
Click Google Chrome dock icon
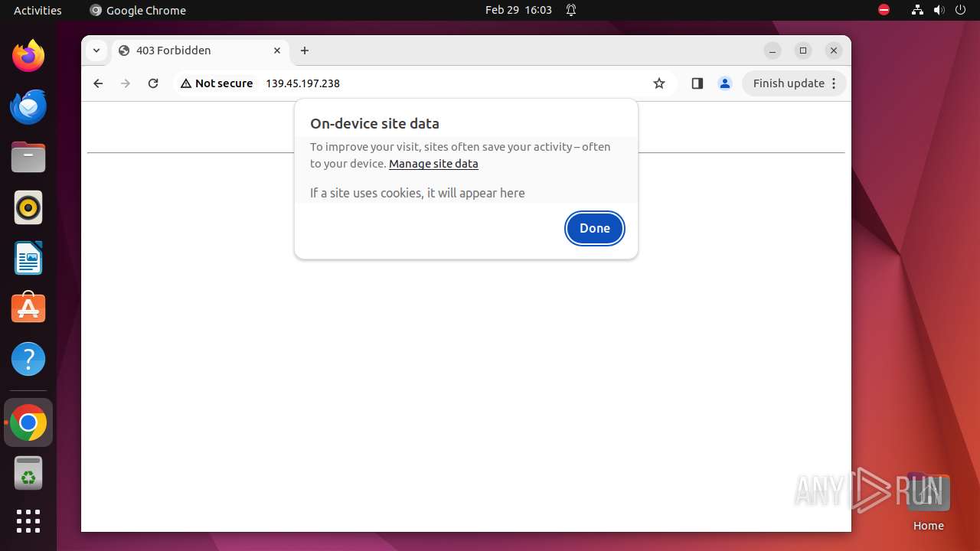pos(28,422)
